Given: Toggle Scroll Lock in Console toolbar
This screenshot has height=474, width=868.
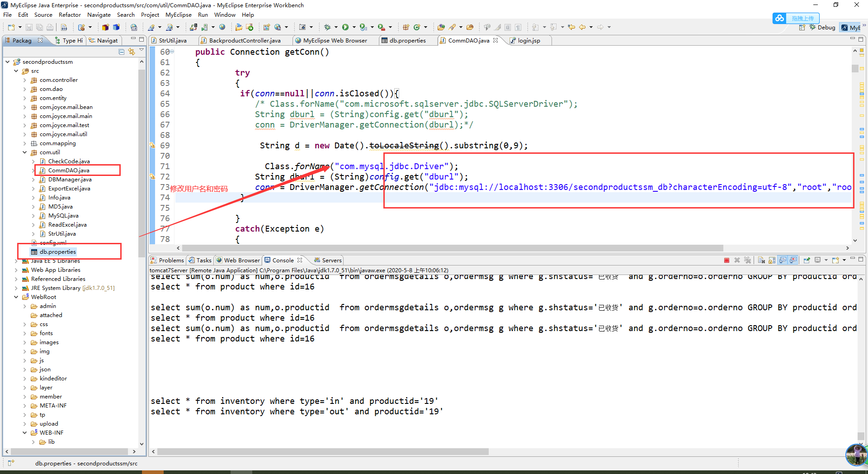Looking at the screenshot, I should (772, 260).
